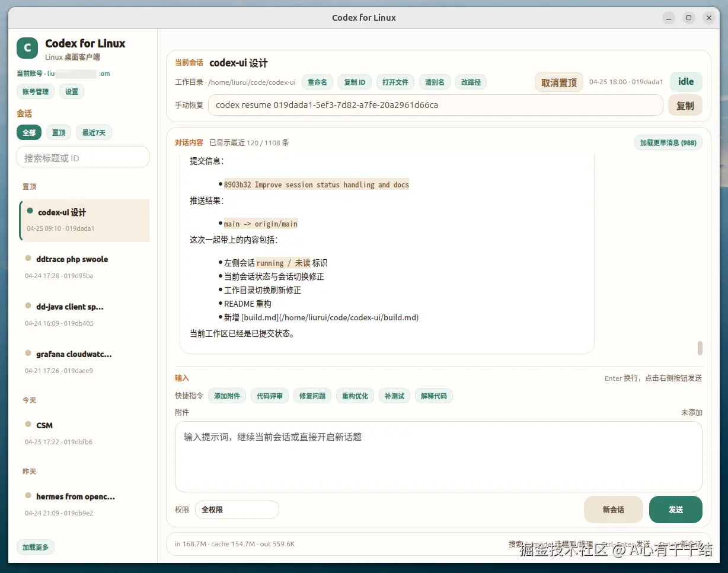The image size is (728, 573).
Task: Open the codex-ui 设计 session
Action: pos(84,220)
